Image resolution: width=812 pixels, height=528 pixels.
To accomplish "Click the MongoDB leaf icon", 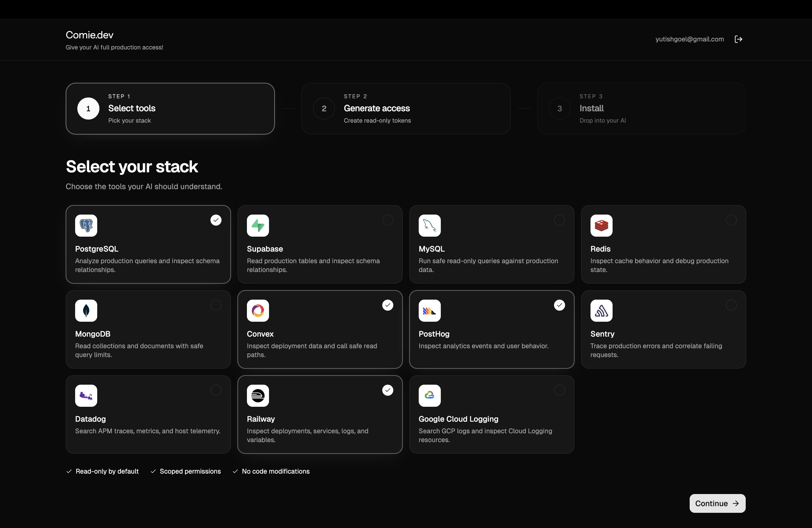I will coord(86,311).
